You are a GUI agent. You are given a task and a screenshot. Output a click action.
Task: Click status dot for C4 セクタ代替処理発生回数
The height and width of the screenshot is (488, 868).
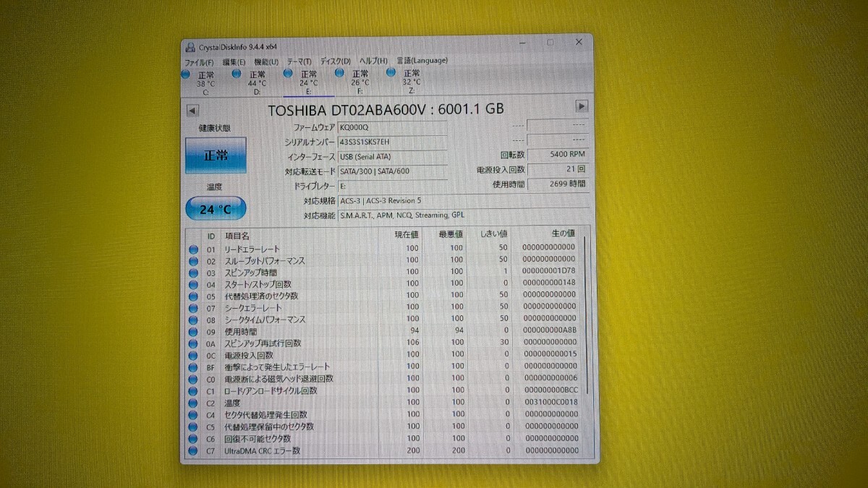(x=193, y=415)
